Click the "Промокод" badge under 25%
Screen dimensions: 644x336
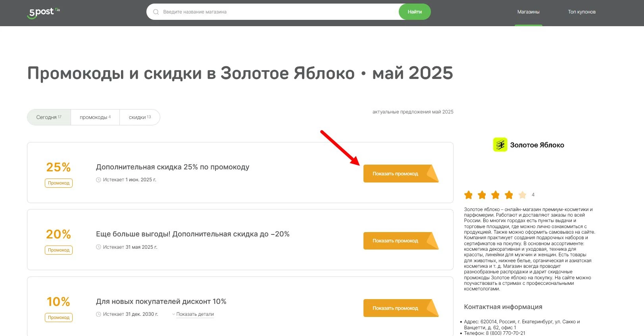(x=58, y=183)
